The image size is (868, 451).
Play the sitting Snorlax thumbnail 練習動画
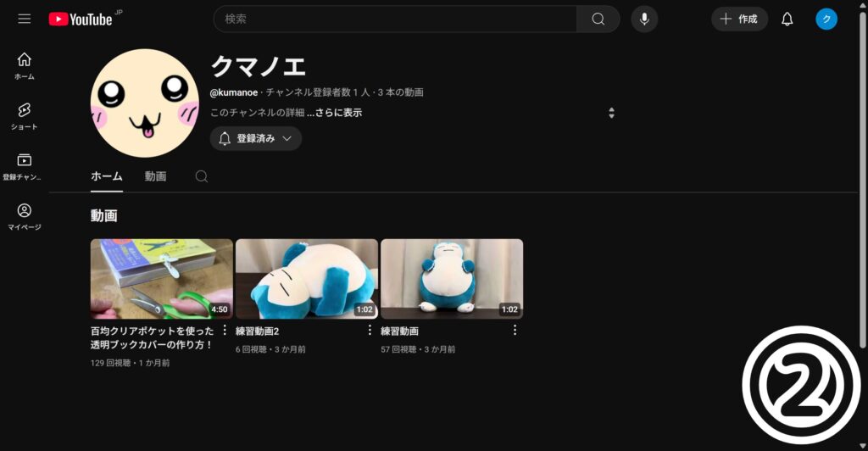452,279
